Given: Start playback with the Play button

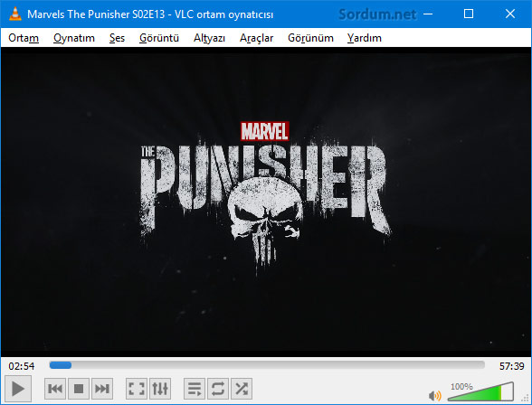Looking at the screenshot, I should click(x=18, y=389).
